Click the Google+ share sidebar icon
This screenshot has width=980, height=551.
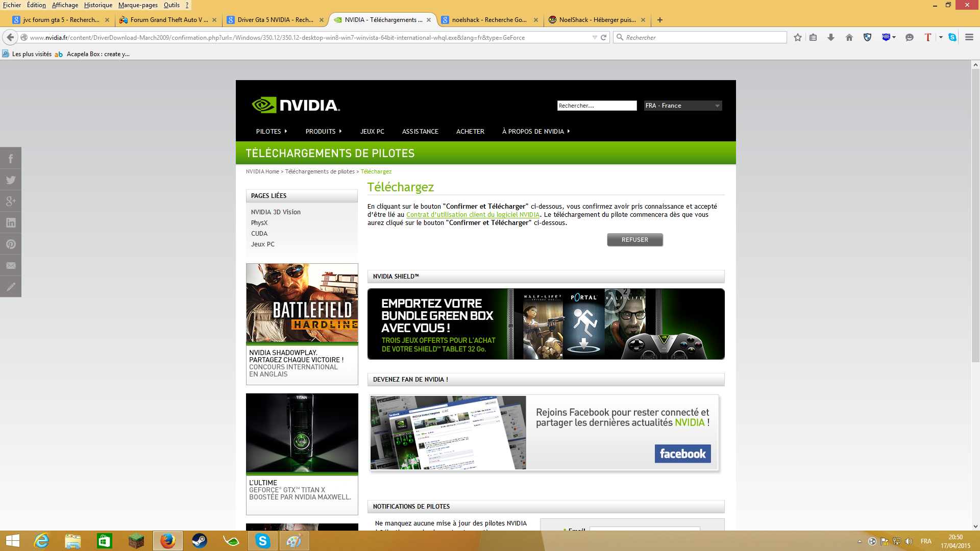(x=11, y=201)
